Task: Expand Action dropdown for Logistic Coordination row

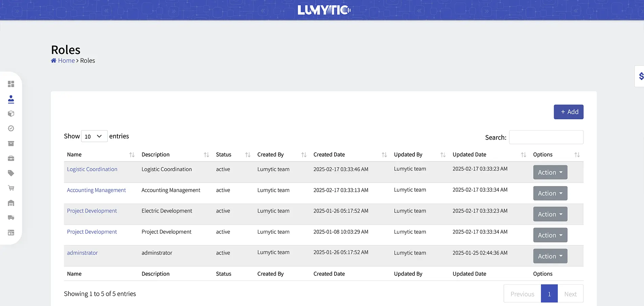Action: click(550, 172)
